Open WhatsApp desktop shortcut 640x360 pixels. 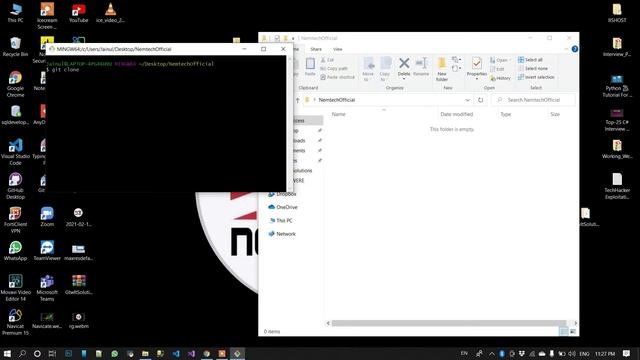coord(15,251)
